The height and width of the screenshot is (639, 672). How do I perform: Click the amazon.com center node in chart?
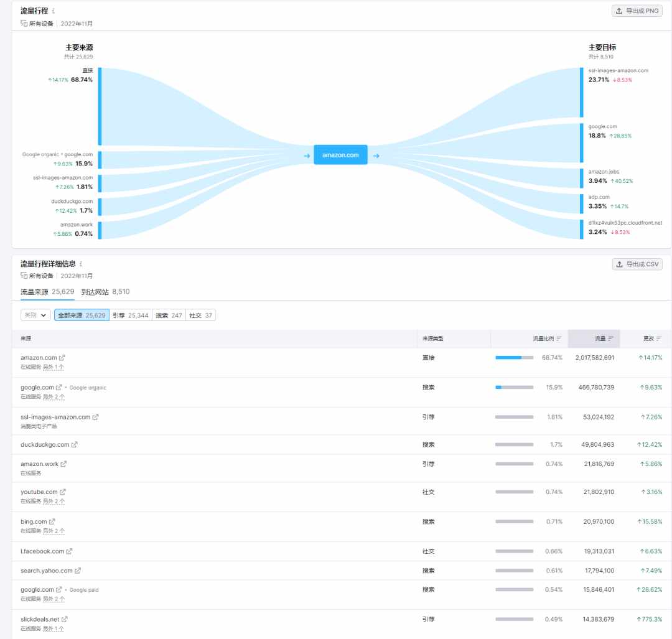tap(340, 155)
